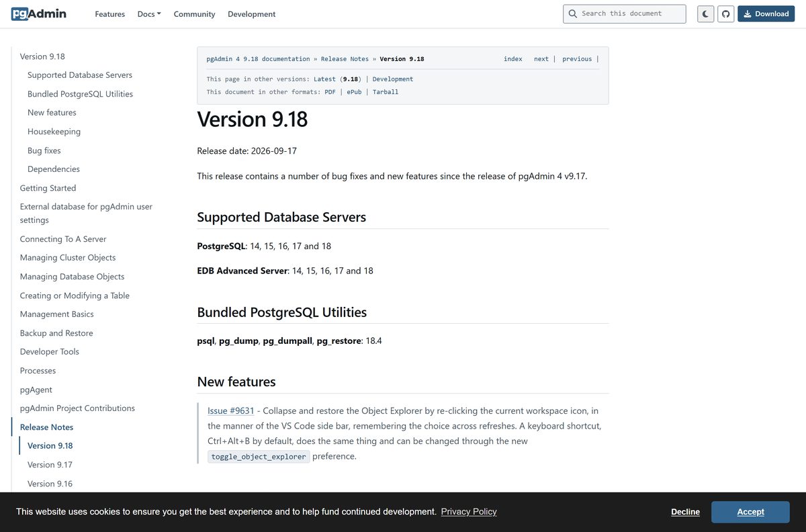Viewport: 806px width, 532px height.
Task: Open the Privacy Policy link
Action: point(469,512)
